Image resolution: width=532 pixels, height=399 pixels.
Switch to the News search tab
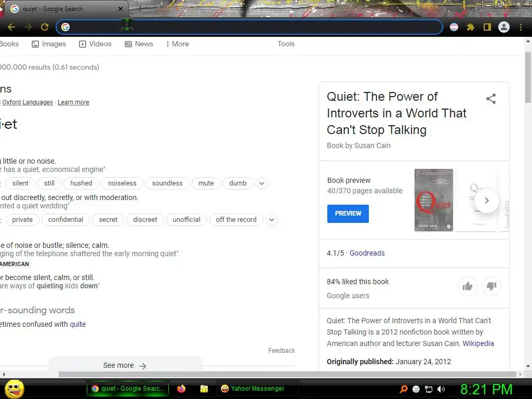point(139,44)
